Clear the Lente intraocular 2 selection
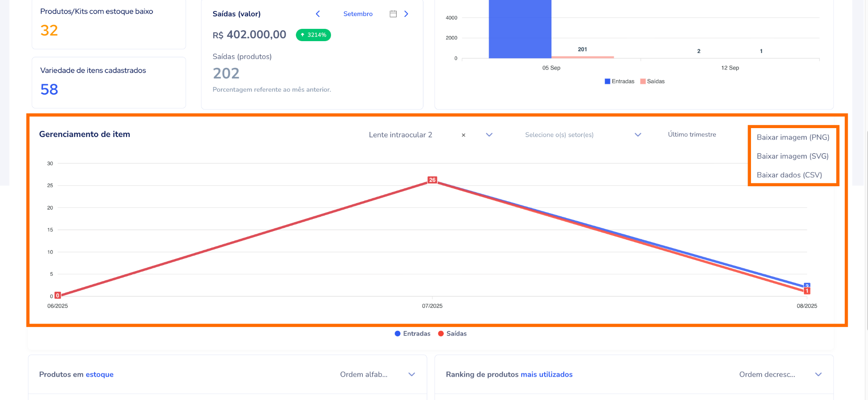This screenshot has height=400, width=868. pyautogui.click(x=463, y=135)
